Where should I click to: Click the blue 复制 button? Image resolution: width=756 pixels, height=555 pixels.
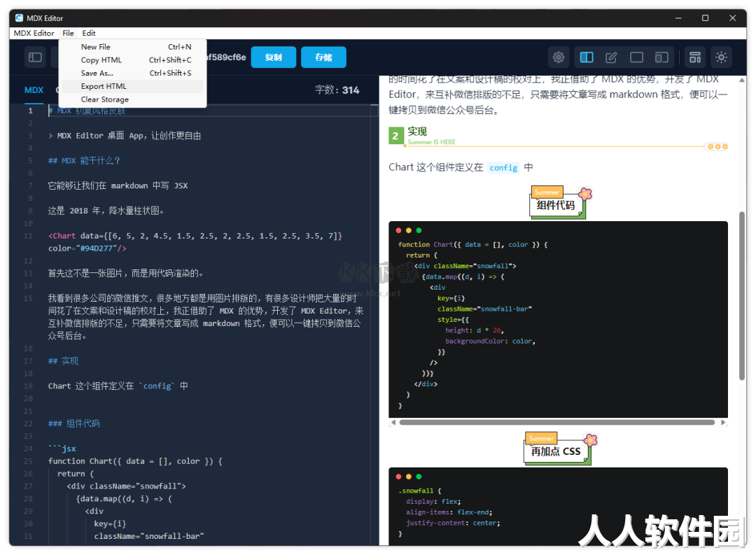(274, 57)
